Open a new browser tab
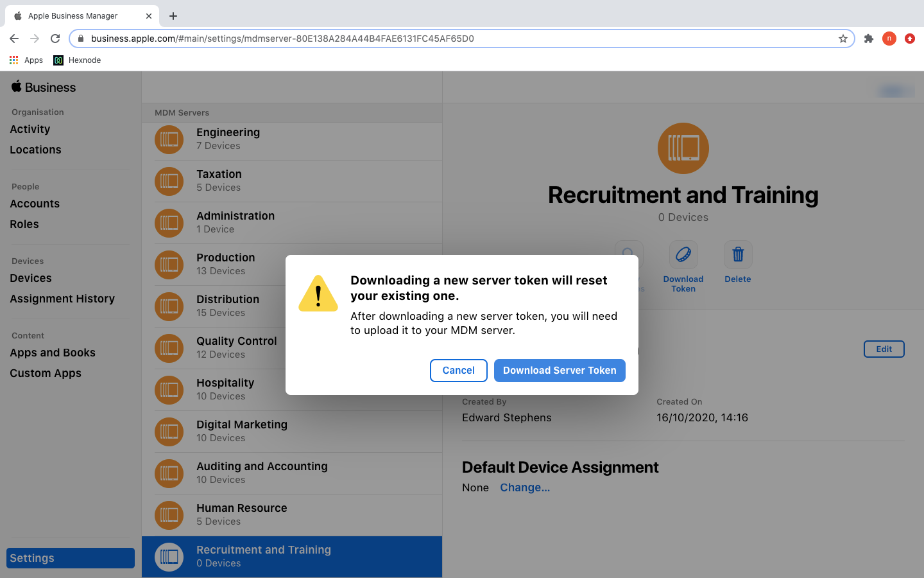 [173, 16]
